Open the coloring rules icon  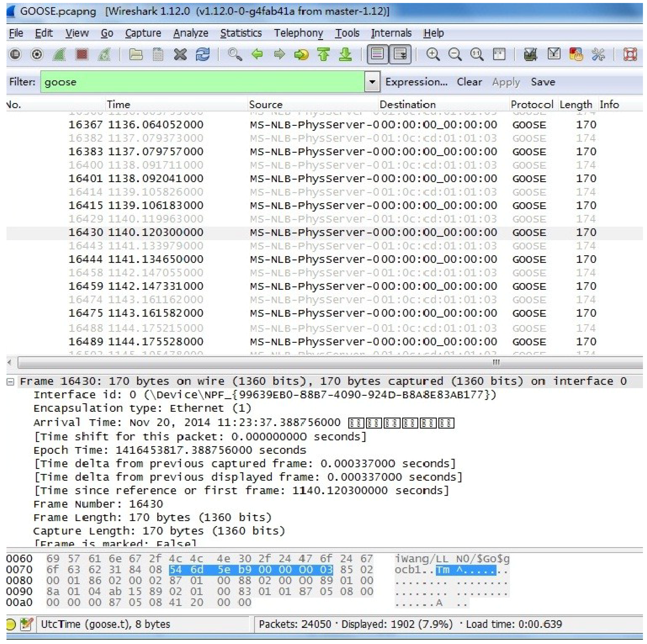point(576,54)
